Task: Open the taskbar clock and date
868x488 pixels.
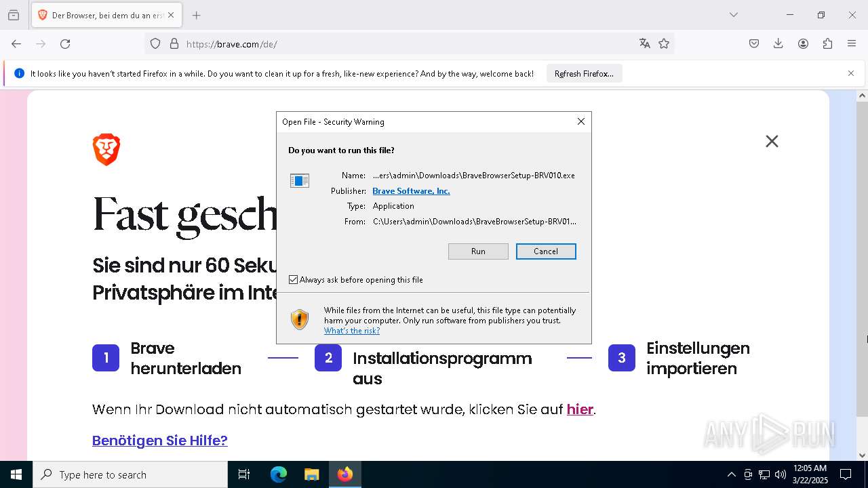Action: 810,474
